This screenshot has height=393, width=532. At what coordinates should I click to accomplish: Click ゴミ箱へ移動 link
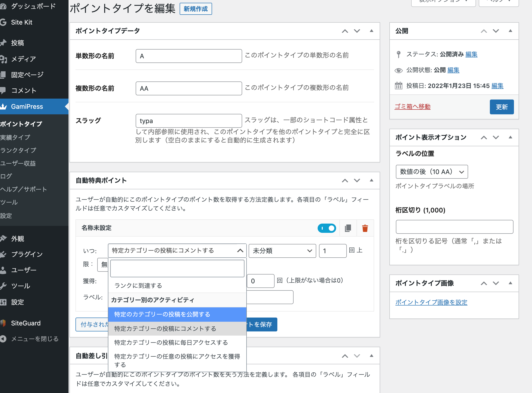(x=412, y=106)
